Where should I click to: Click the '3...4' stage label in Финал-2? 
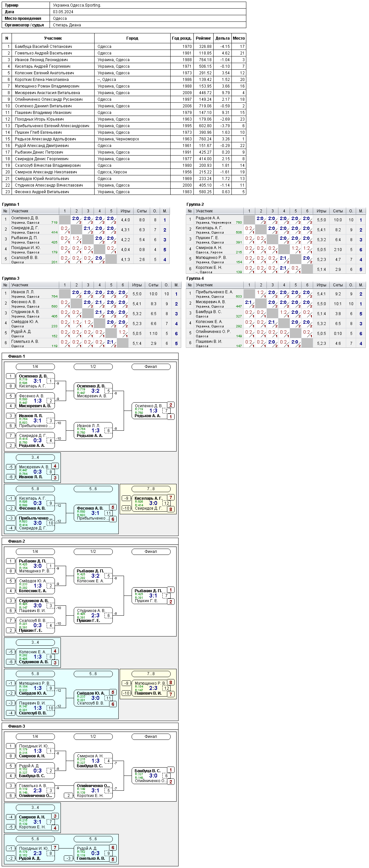tap(35, 642)
